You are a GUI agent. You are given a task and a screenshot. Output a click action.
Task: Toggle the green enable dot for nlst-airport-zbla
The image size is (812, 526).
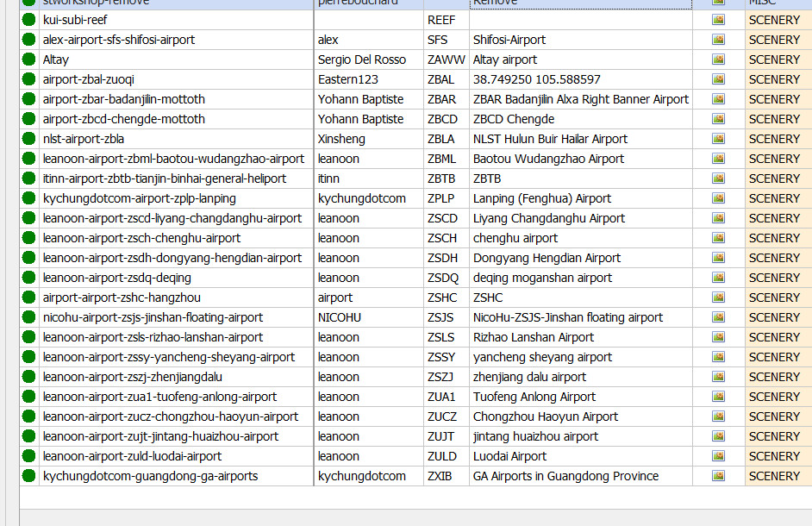click(29, 139)
